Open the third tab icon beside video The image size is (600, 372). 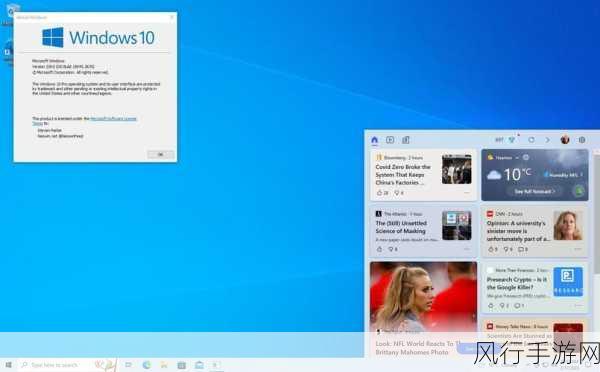pos(406,140)
